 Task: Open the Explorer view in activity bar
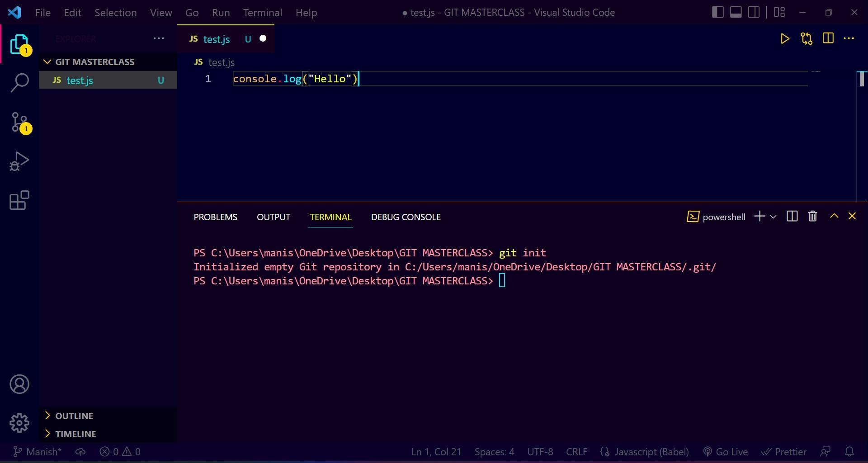point(19,44)
